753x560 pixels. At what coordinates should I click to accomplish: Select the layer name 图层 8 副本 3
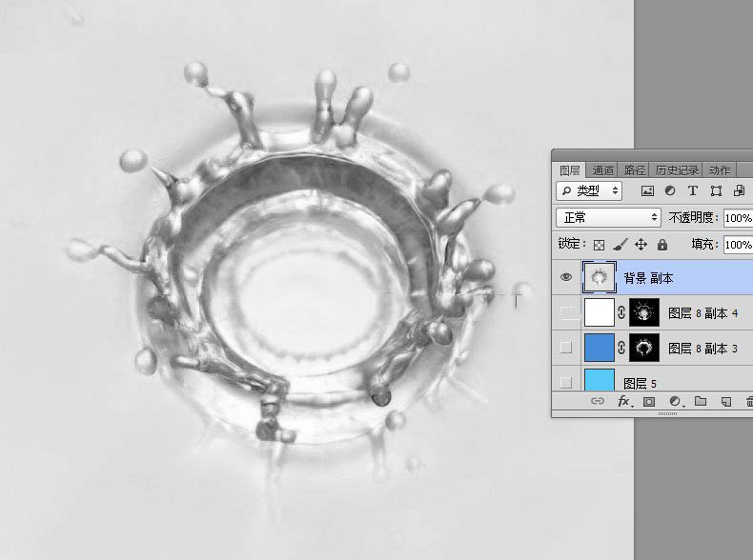[x=703, y=349]
